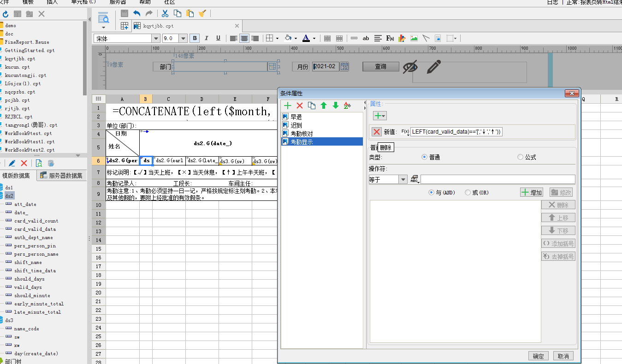Screen dimensions: 622x364
Task: Insert plain text 'ab' element
Action: (366, 38)
